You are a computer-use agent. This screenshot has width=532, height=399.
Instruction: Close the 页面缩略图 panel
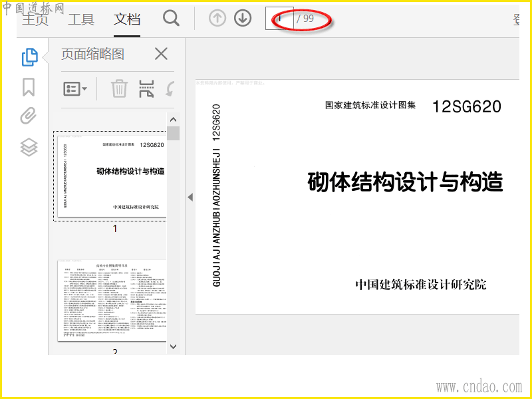(x=161, y=54)
